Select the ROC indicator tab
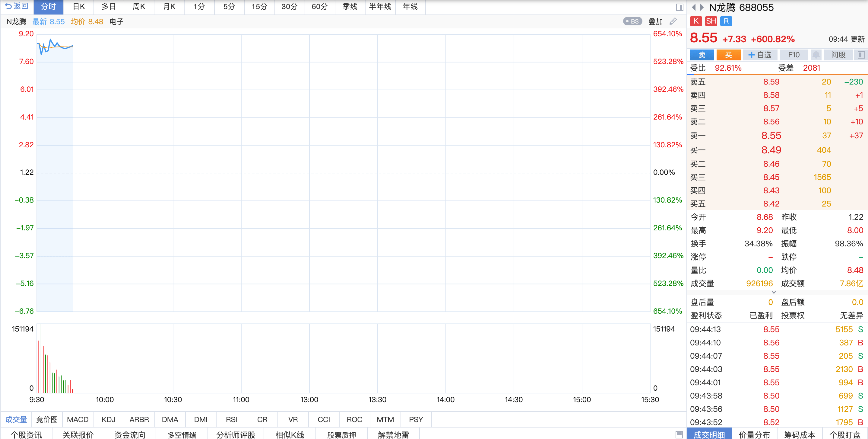The image size is (868, 439). tap(354, 419)
